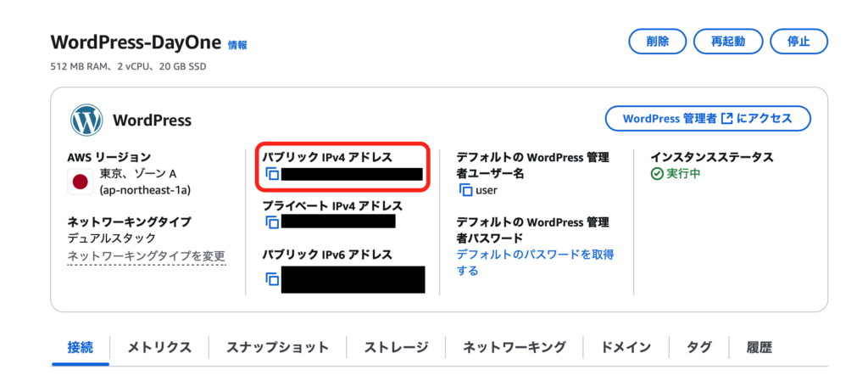Click the external link icon in admin button

(727, 118)
